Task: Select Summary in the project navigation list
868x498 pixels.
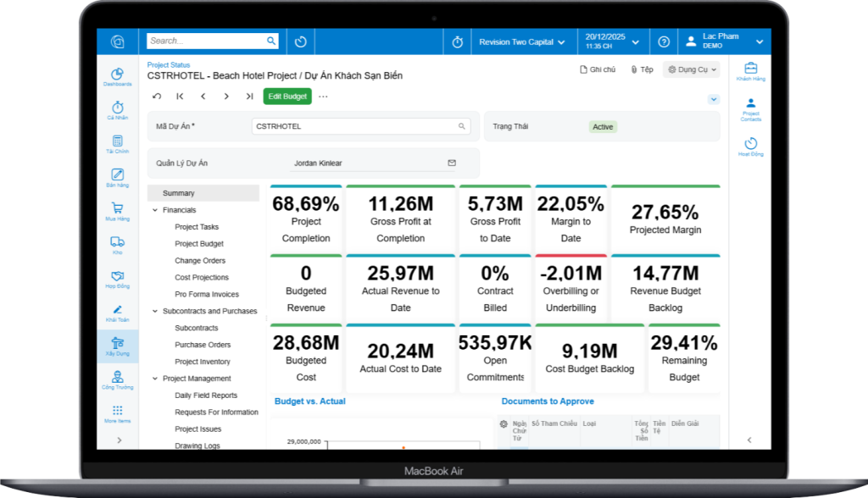Action: click(178, 192)
